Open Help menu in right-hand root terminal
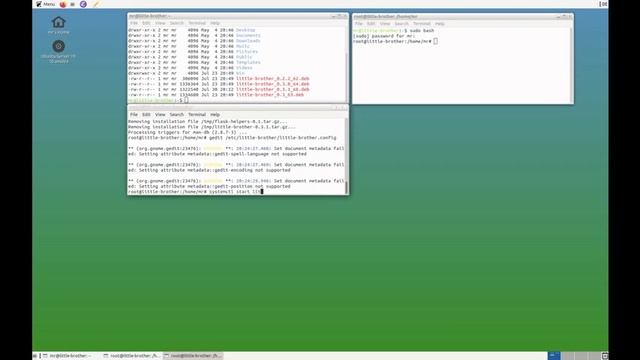This screenshot has height=360, width=640. coord(439,24)
